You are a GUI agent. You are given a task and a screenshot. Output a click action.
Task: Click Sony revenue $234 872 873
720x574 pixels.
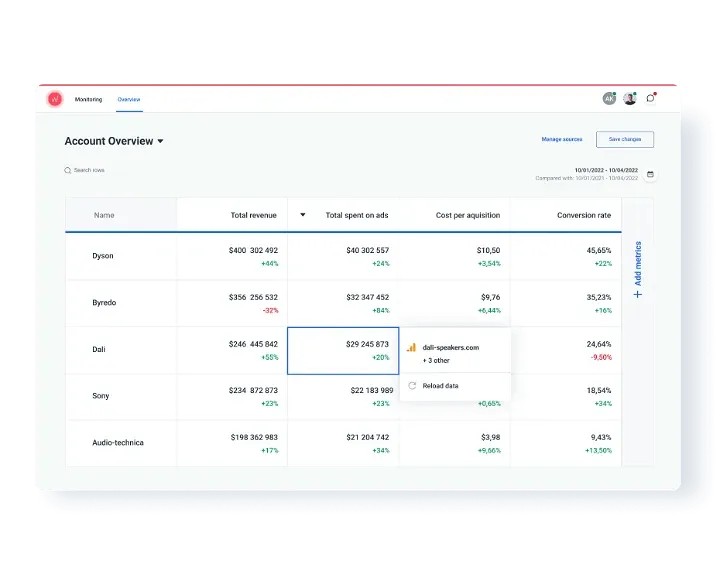point(253,390)
